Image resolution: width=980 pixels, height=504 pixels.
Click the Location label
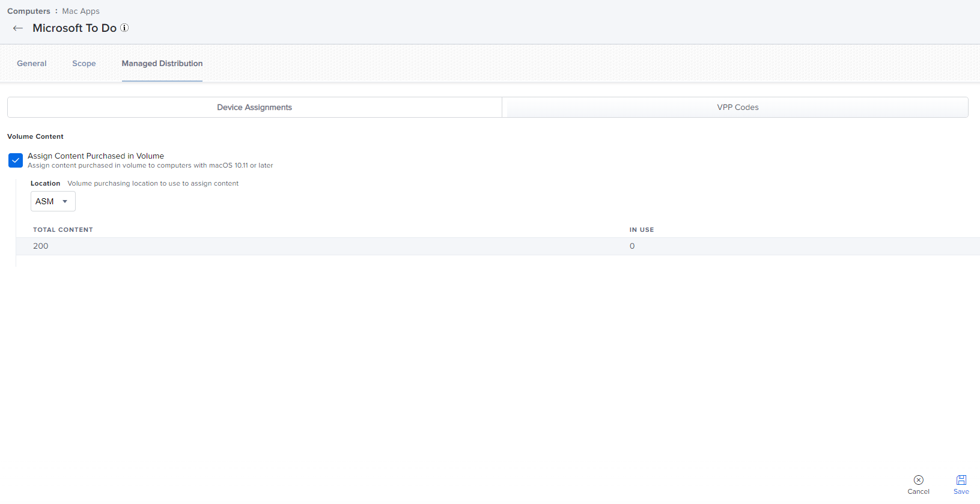coord(46,183)
